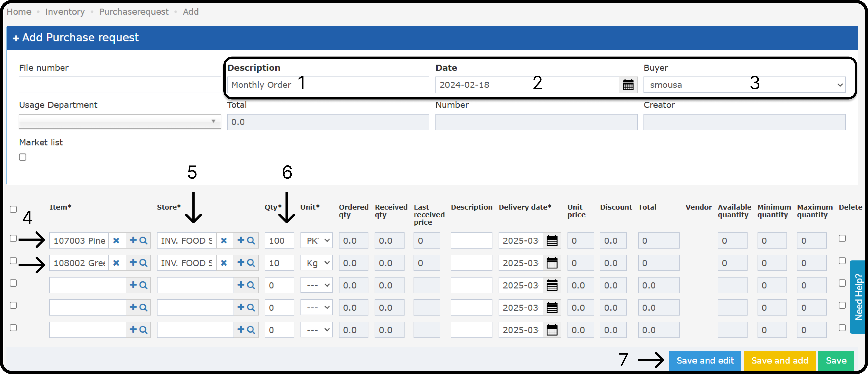
Task: Clear item 108002 Gree with the X icon
Action: (116, 263)
